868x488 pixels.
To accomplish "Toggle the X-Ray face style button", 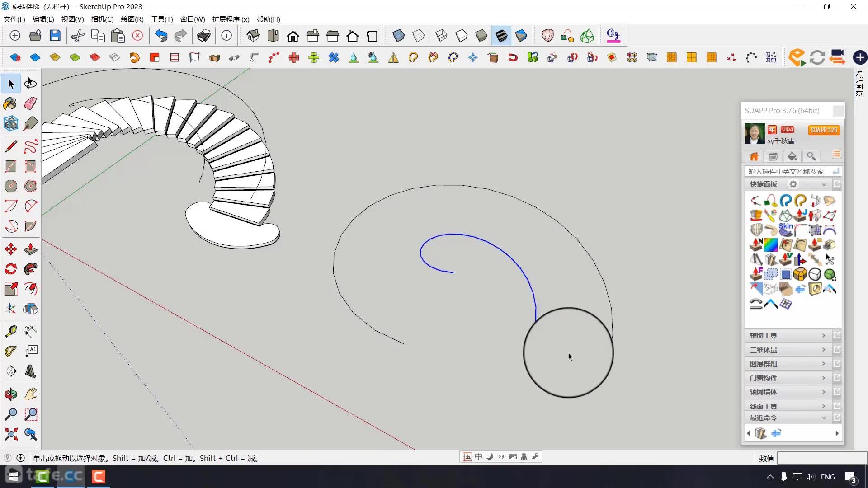I will coord(398,36).
